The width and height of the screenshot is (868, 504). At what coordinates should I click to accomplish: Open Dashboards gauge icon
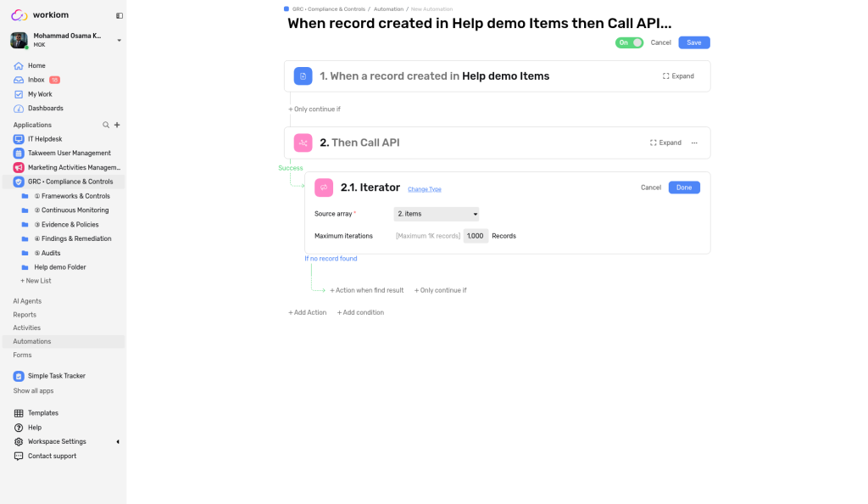(19, 109)
